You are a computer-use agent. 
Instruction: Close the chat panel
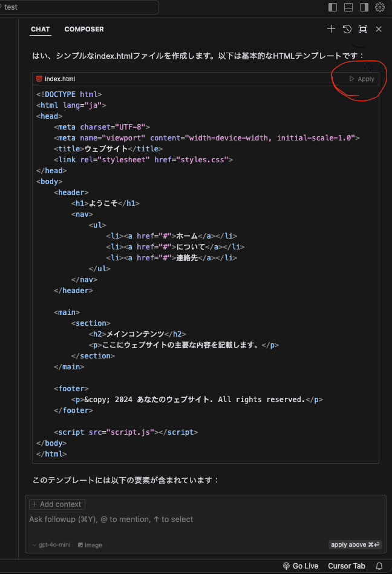point(379,29)
